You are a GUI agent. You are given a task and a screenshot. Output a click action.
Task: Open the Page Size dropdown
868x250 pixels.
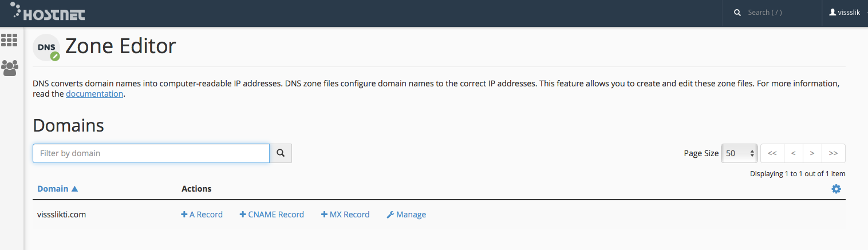740,153
